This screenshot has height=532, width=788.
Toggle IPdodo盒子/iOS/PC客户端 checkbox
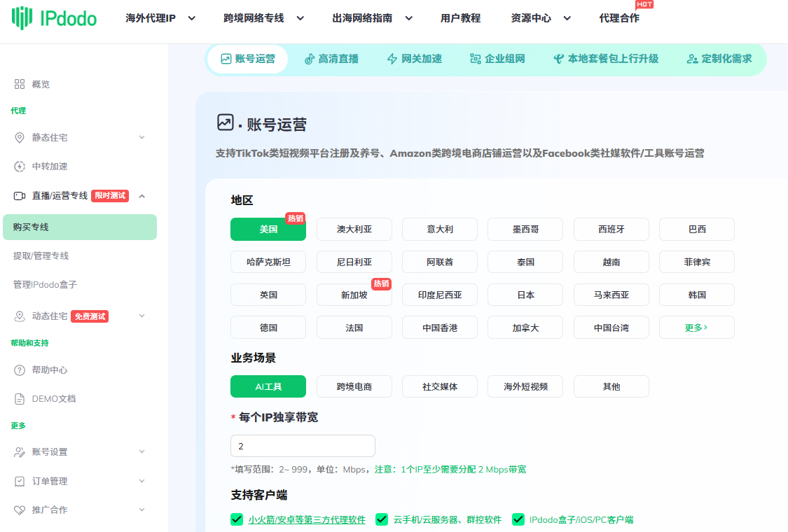(x=518, y=519)
